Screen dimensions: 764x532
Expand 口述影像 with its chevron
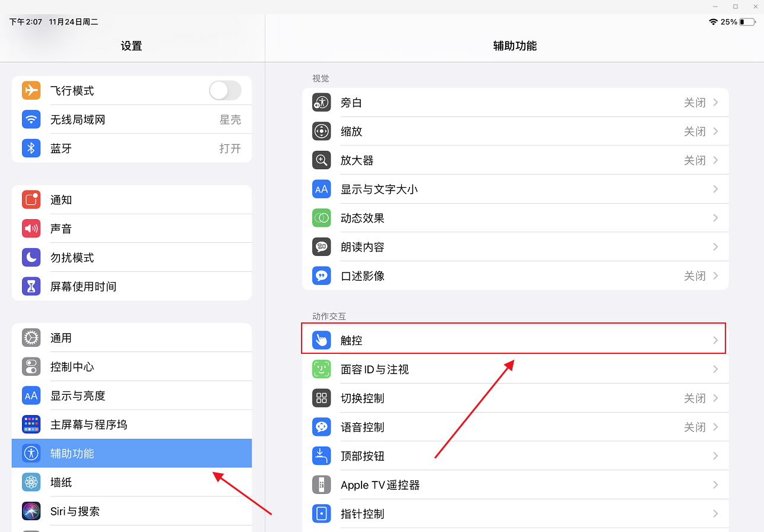[716, 275]
